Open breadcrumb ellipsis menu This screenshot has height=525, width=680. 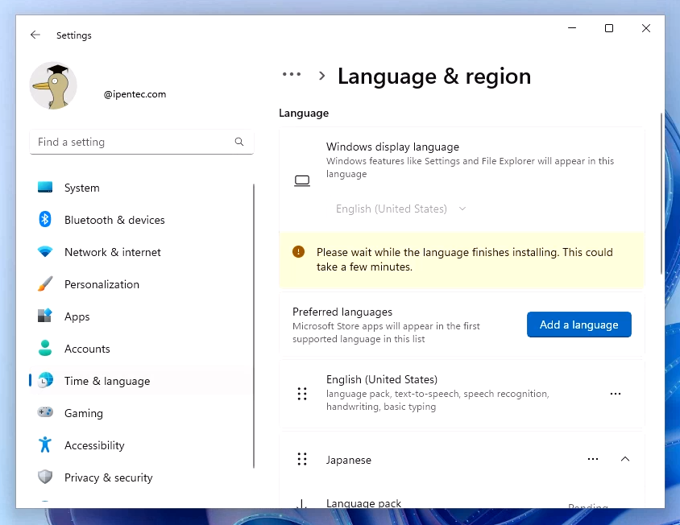click(x=291, y=75)
